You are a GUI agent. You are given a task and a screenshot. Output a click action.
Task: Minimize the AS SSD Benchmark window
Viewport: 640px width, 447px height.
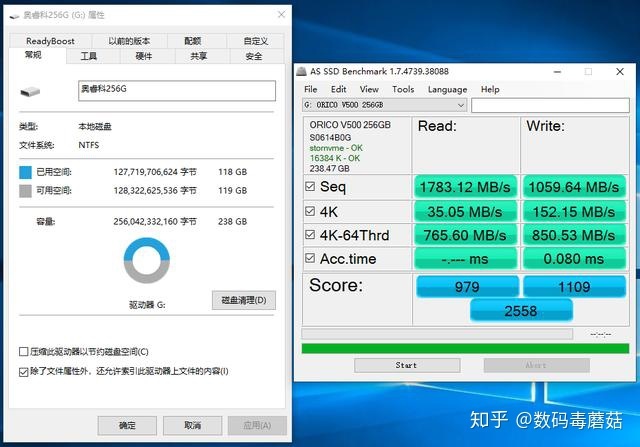[x=557, y=72]
